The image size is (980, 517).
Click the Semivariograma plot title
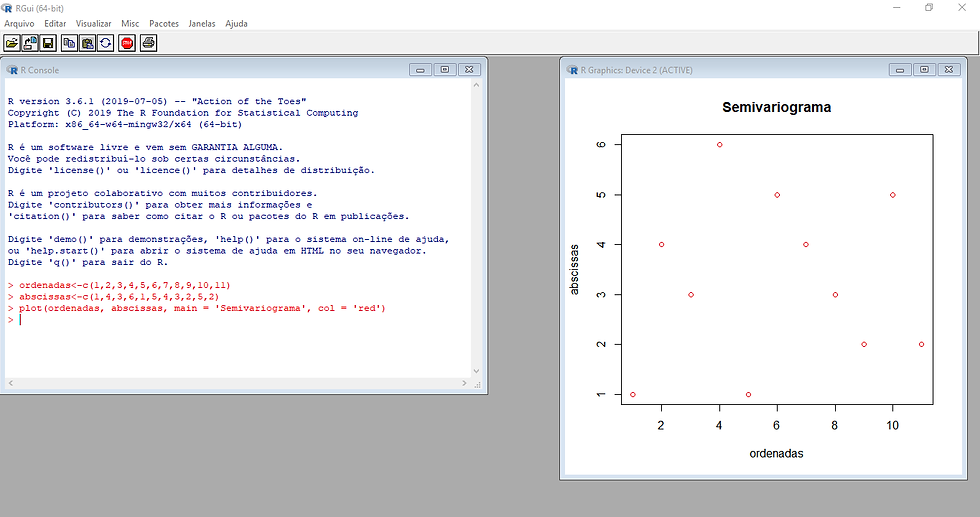tap(777, 108)
